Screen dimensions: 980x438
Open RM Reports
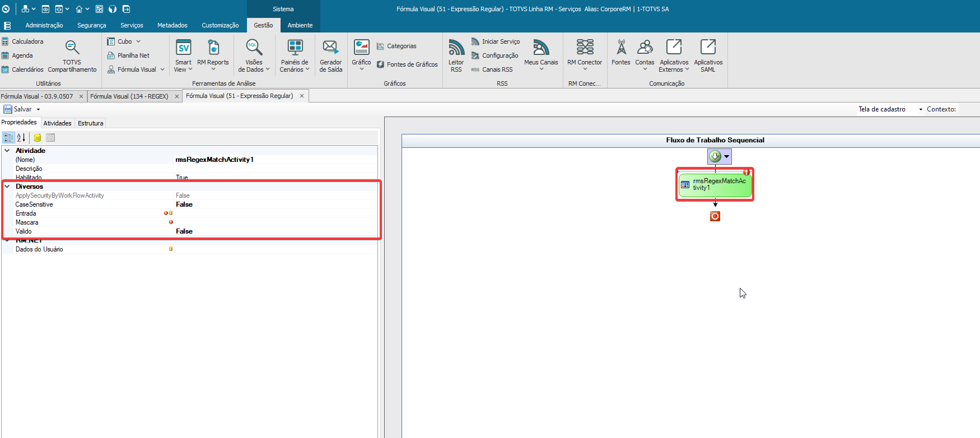213,56
